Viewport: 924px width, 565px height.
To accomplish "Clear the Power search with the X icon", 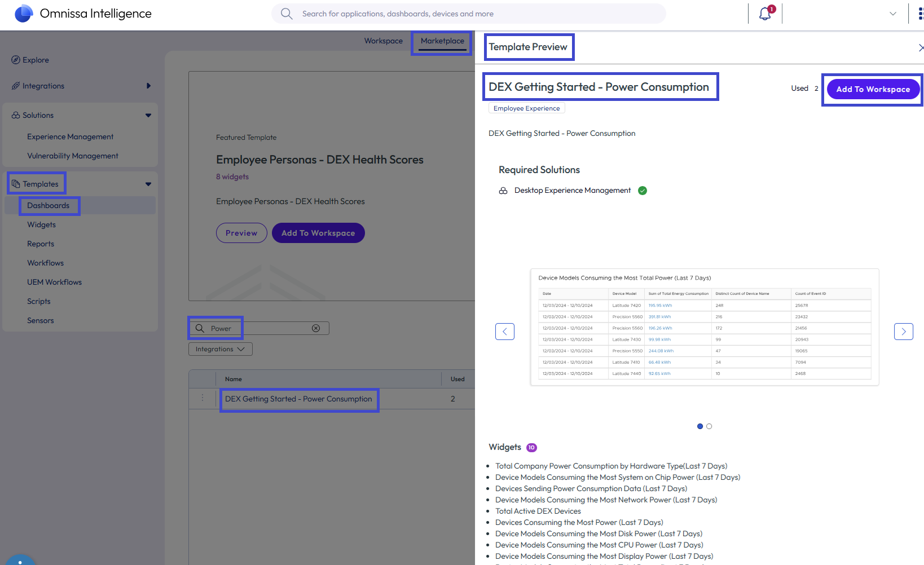I will pos(316,328).
